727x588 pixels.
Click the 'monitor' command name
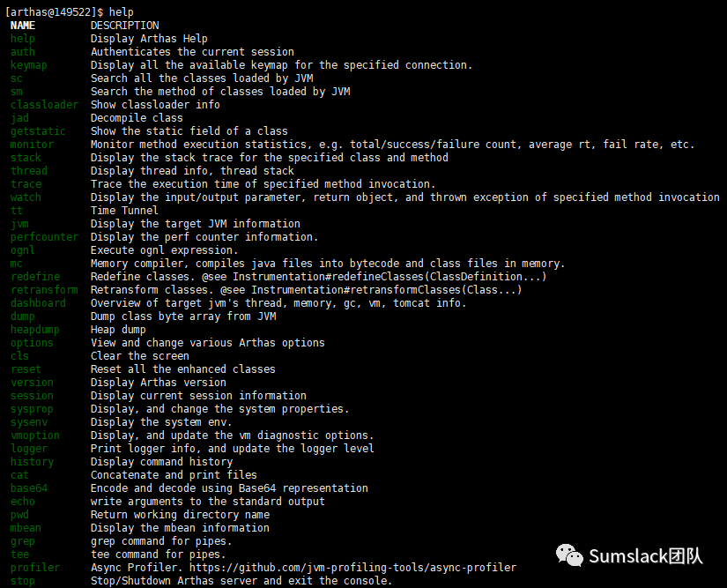tap(32, 145)
